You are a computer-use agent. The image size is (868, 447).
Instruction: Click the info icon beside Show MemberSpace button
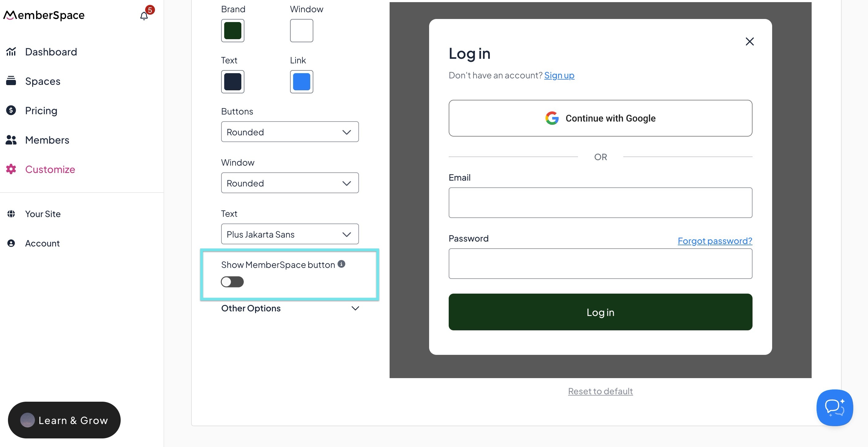click(341, 264)
